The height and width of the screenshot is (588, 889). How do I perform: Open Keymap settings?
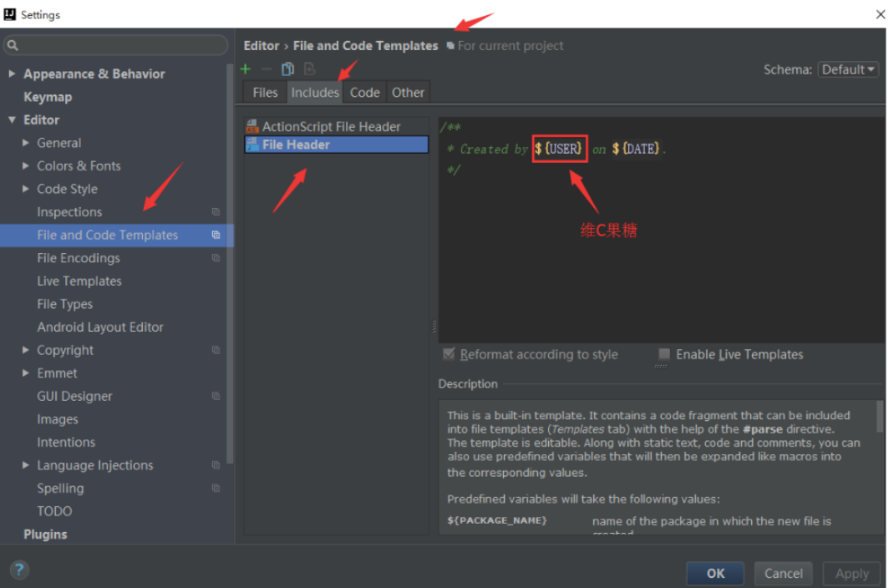click(x=48, y=97)
